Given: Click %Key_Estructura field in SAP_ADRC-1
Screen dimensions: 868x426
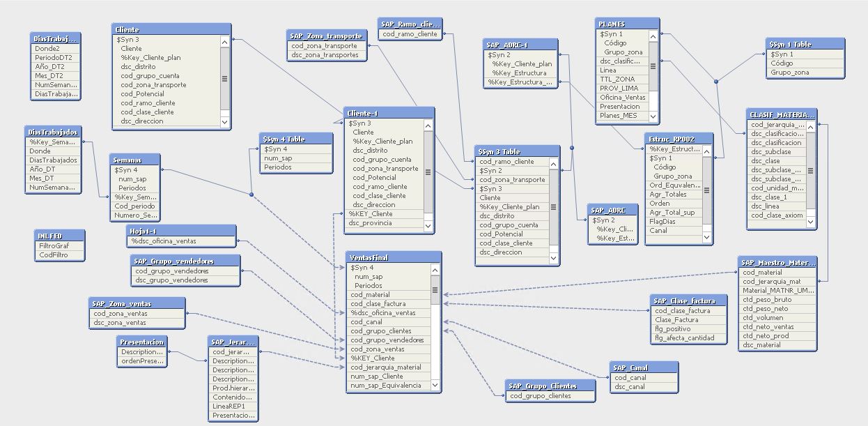Looking at the screenshot, I should point(521,73).
